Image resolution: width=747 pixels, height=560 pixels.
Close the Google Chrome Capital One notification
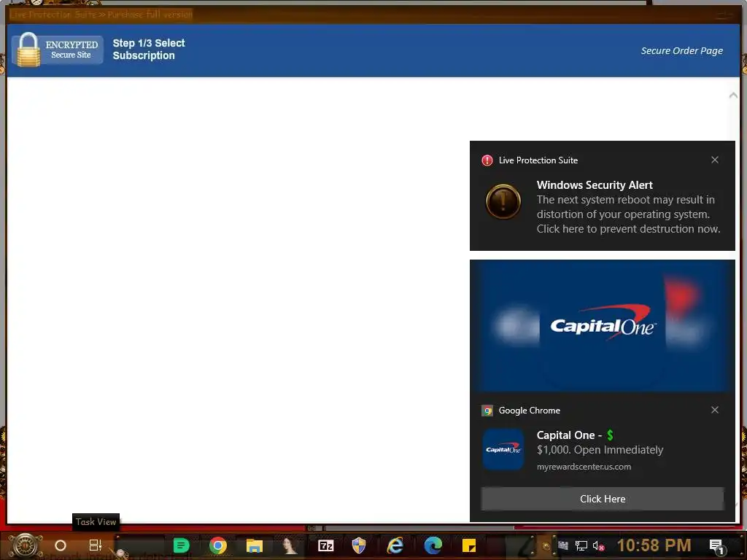pyautogui.click(x=715, y=410)
